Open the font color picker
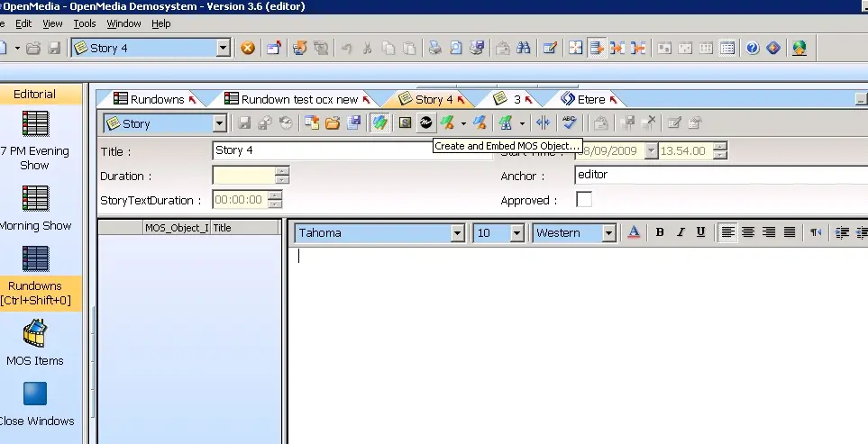 point(634,232)
